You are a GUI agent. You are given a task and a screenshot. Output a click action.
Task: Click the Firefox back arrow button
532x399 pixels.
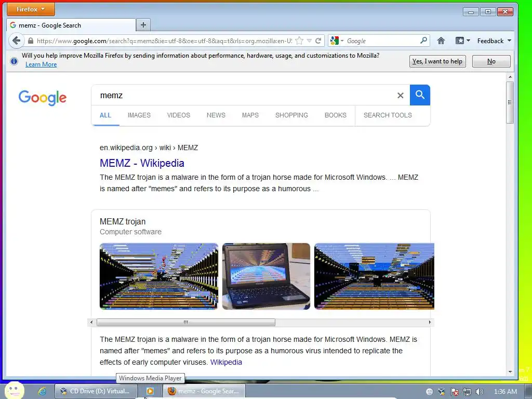[16, 41]
